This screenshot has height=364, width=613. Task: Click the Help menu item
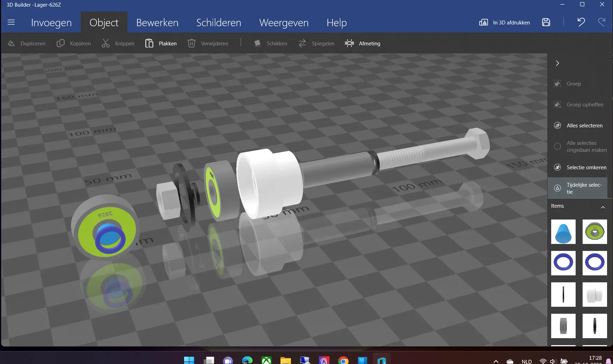(x=336, y=23)
